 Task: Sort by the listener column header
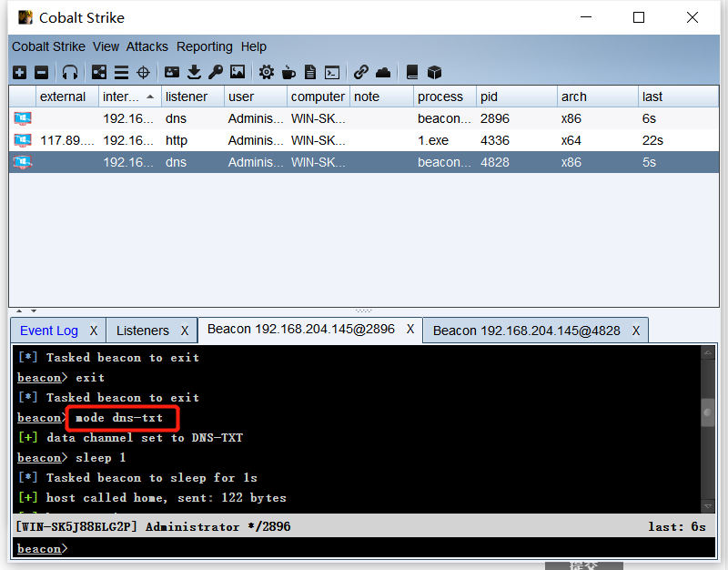pos(193,97)
